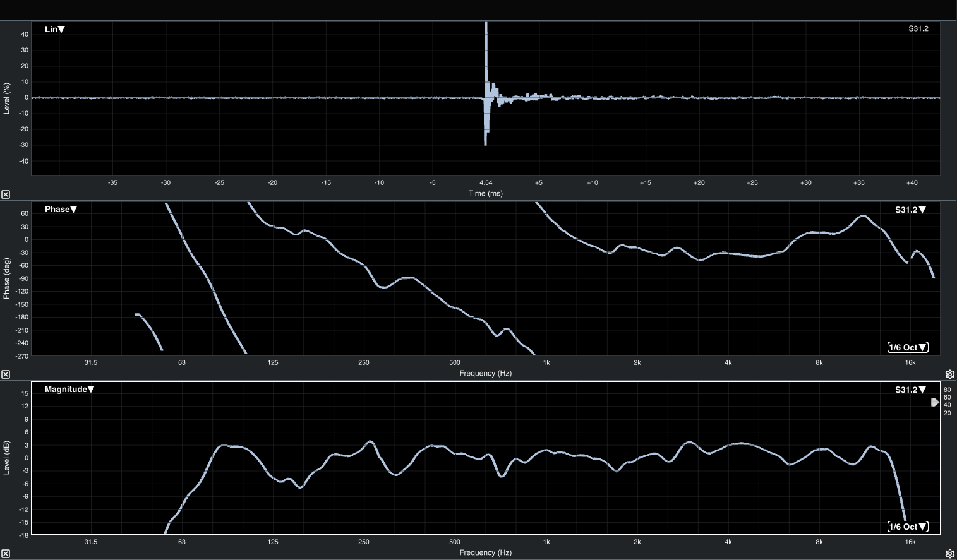Expand S31.2 source selector in Phase graph
The height and width of the screenshot is (560, 957).
pyautogui.click(x=910, y=210)
